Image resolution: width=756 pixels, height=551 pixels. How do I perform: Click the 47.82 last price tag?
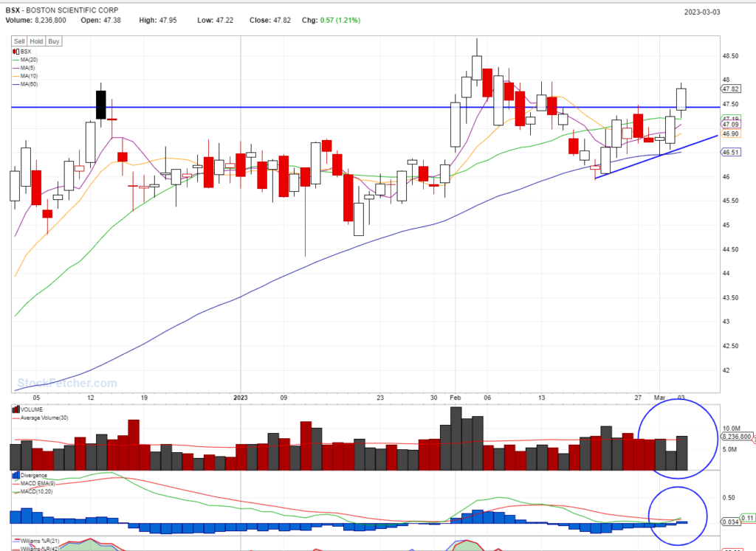[x=731, y=89]
